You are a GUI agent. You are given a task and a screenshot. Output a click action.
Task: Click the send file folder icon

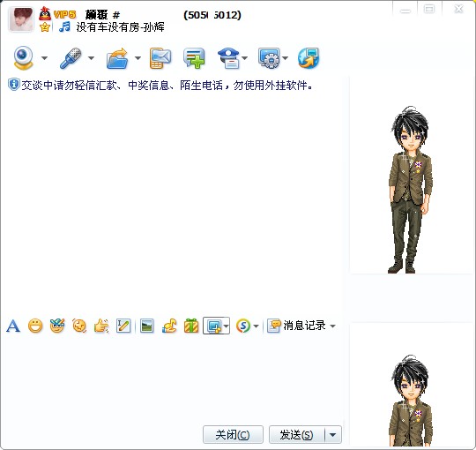point(117,57)
